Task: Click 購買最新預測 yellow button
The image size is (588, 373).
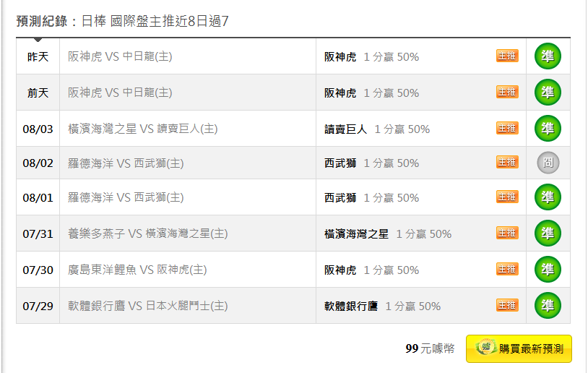Action: [x=519, y=348]
